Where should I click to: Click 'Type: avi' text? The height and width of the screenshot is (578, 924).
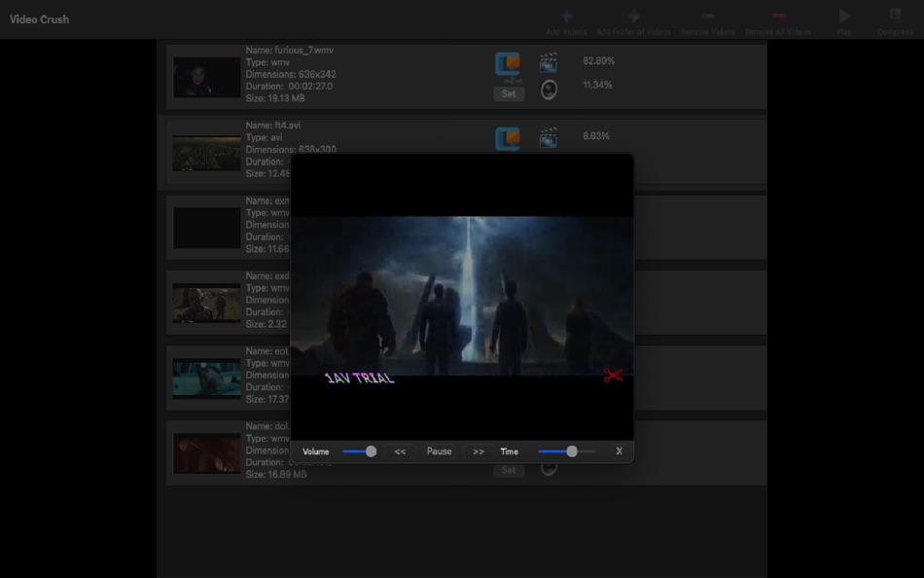pos(264,137)
